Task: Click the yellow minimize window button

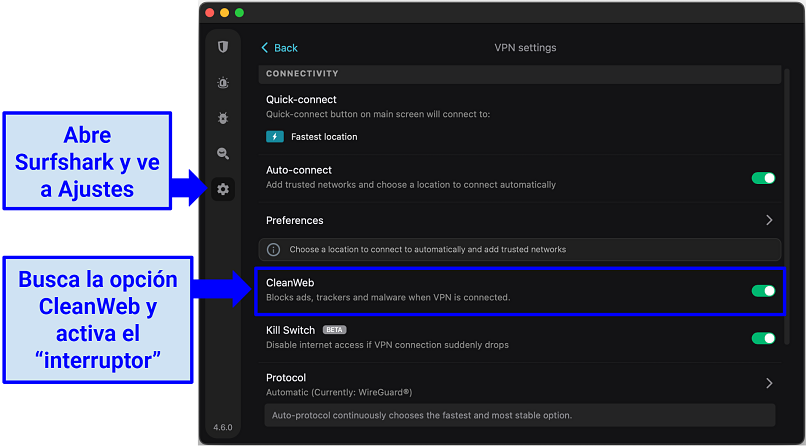Action: click(x=225, y=13)
